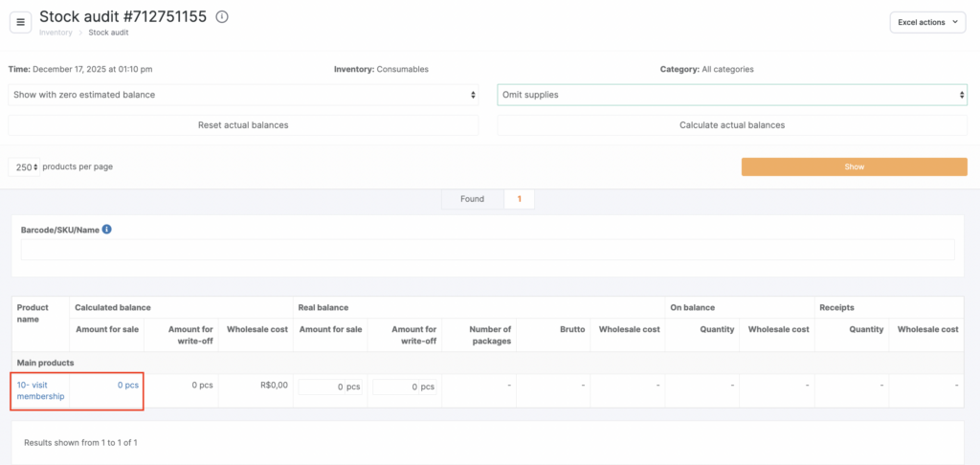Click the Product name column header
980x465 pixels.
33,314
